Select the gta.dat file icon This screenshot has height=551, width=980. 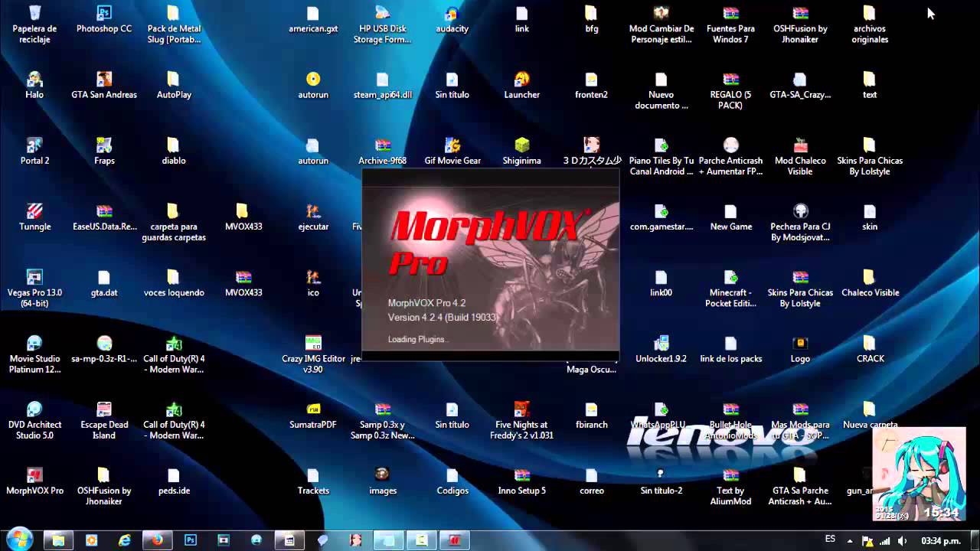pos(104,283)
